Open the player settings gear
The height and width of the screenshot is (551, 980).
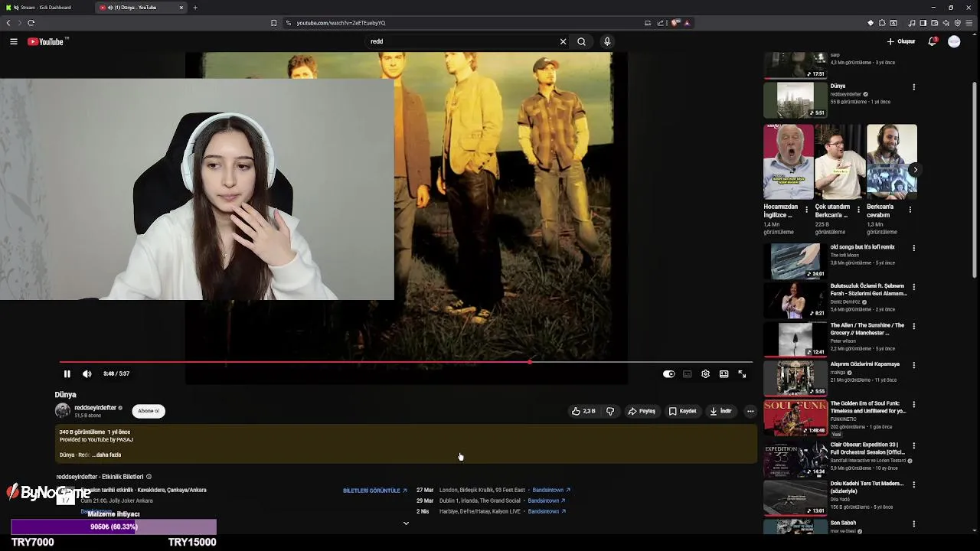tap(705, 373)
